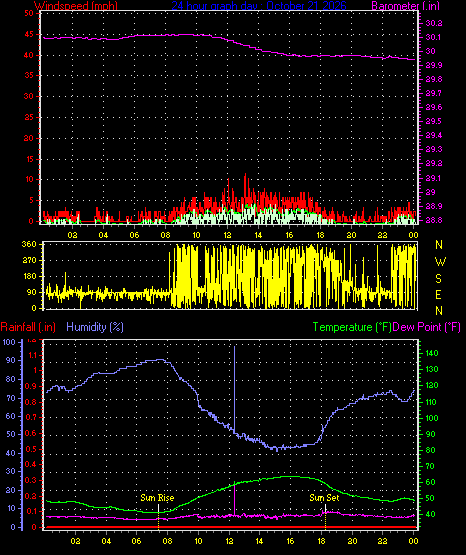The image size is (466, 555).
Task: Select 60 on the temperature axis
Action: click(x=430, y=482)
